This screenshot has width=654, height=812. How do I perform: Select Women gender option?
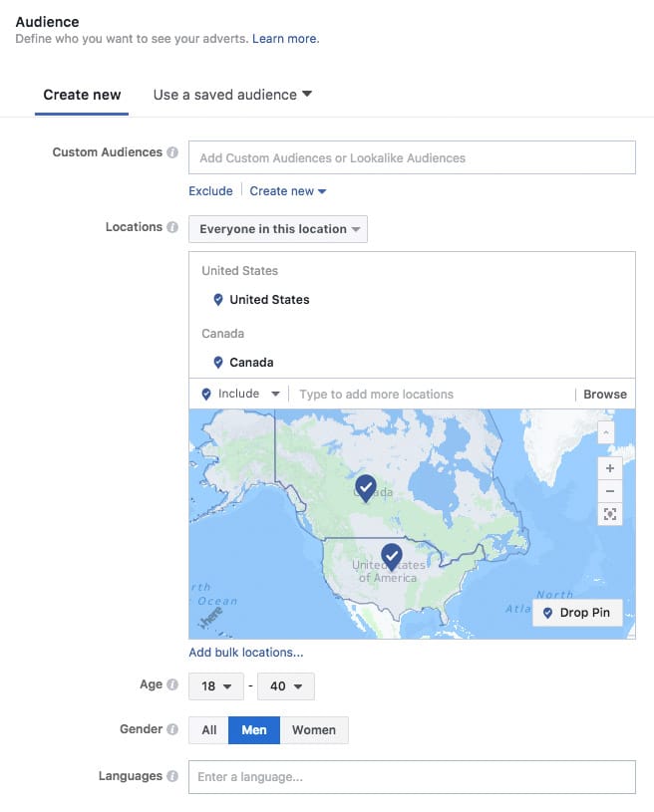(x=314, y=730)
